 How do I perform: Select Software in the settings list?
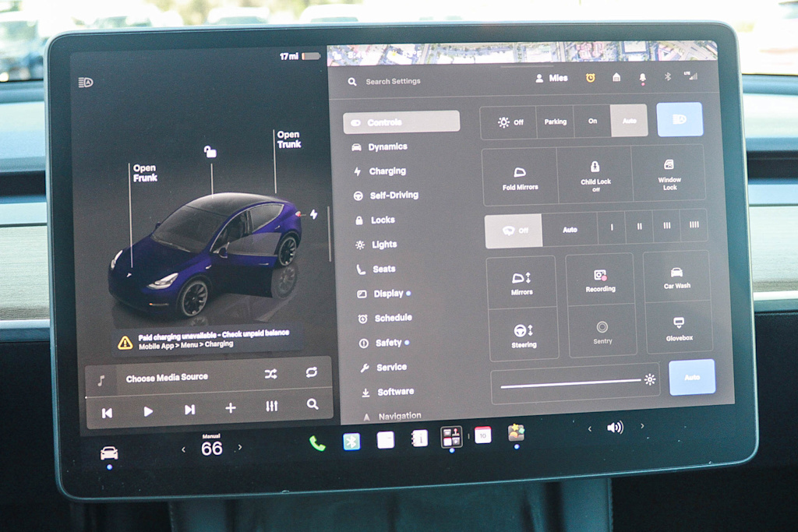[388, 392]
